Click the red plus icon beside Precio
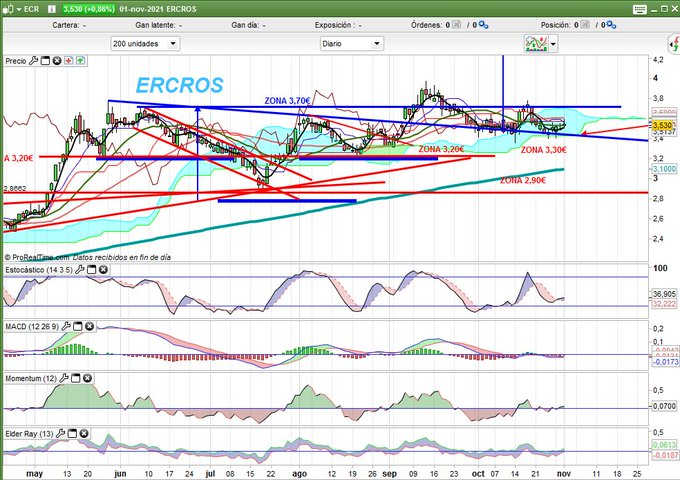Viewport: 680px width, 480px height. coord(69,61)
